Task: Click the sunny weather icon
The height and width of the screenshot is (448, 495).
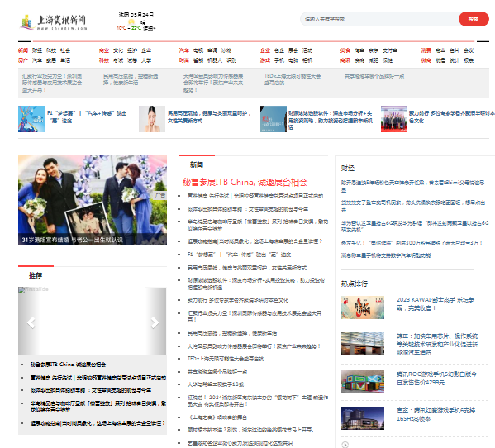Action: pos(131,21)
